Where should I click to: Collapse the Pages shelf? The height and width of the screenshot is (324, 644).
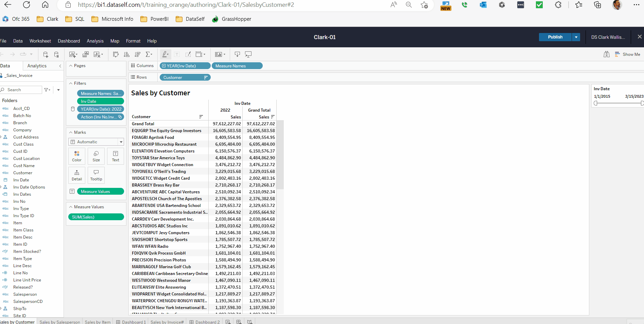click(x=71, y=66)
